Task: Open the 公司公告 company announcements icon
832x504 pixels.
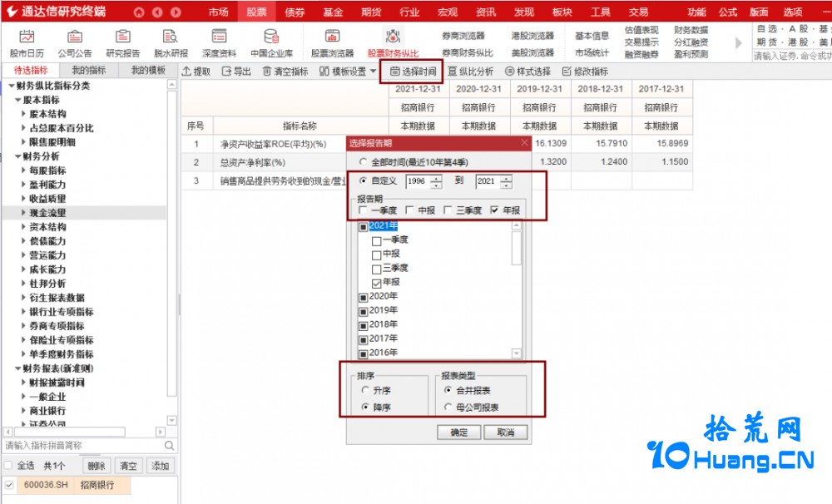Action: 75,43
